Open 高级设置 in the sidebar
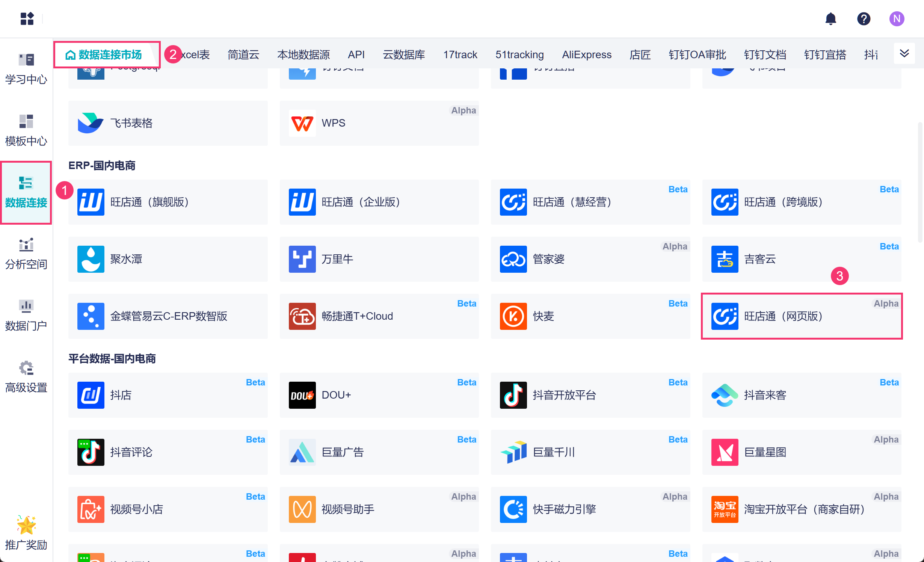Viewport: 924px width, 562px height. [x=26, y=377]
